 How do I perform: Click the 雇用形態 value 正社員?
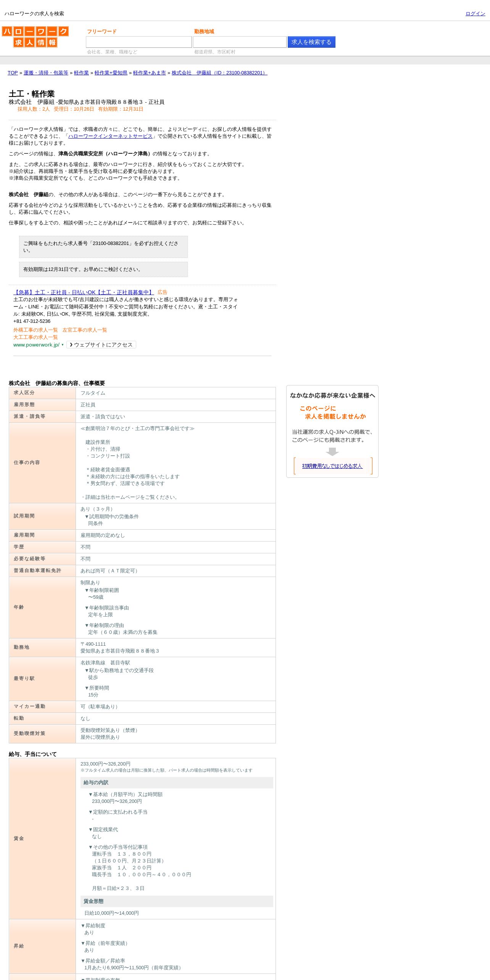pyautogui.click(x=88, y=405)
